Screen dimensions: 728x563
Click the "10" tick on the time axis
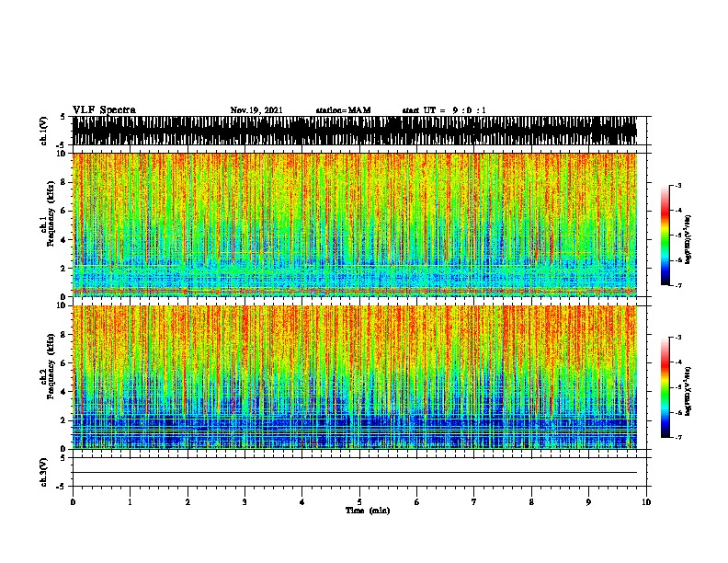point(646,502)
